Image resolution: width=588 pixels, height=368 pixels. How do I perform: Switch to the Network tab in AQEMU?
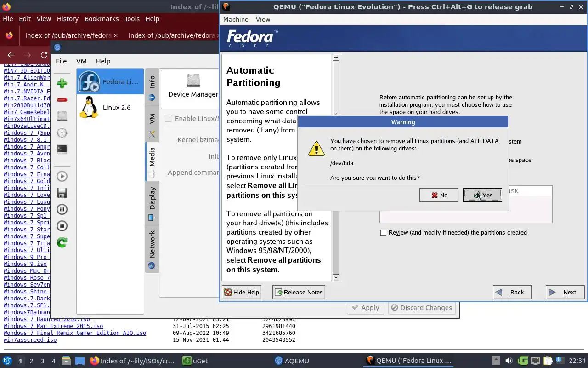pyautogui.click(x=152, y=249)
